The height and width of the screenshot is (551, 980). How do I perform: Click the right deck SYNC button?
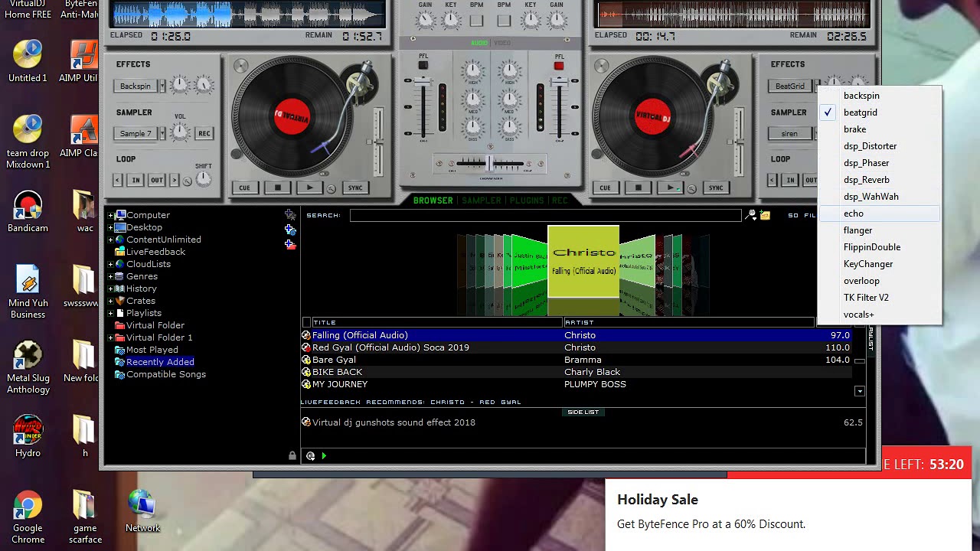(716, 187)
